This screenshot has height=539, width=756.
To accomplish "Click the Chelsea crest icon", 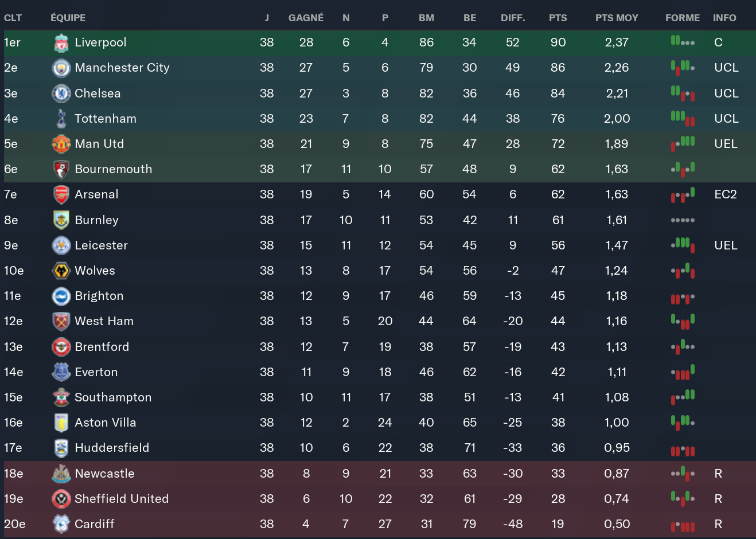I will tap(61, 93).
